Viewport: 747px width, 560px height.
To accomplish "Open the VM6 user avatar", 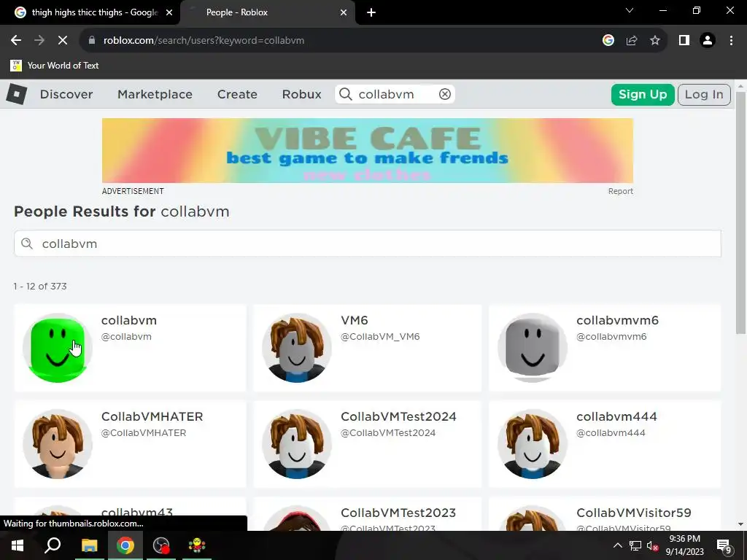I will coord(297,348).
